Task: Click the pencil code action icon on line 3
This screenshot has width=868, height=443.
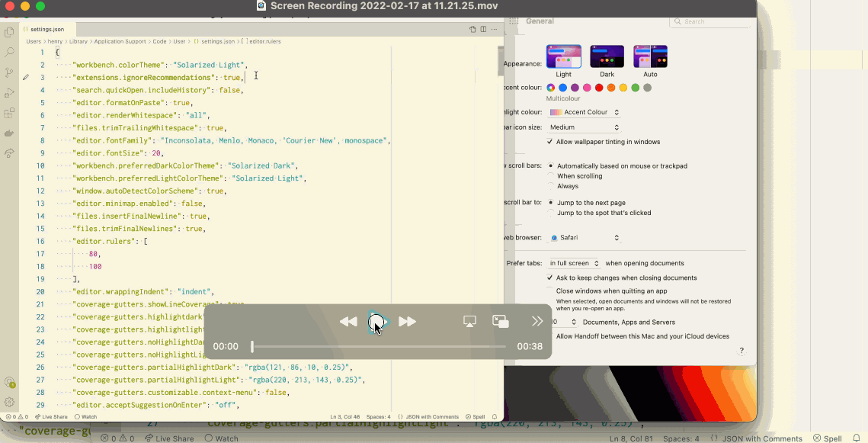Action: [25, 78]
